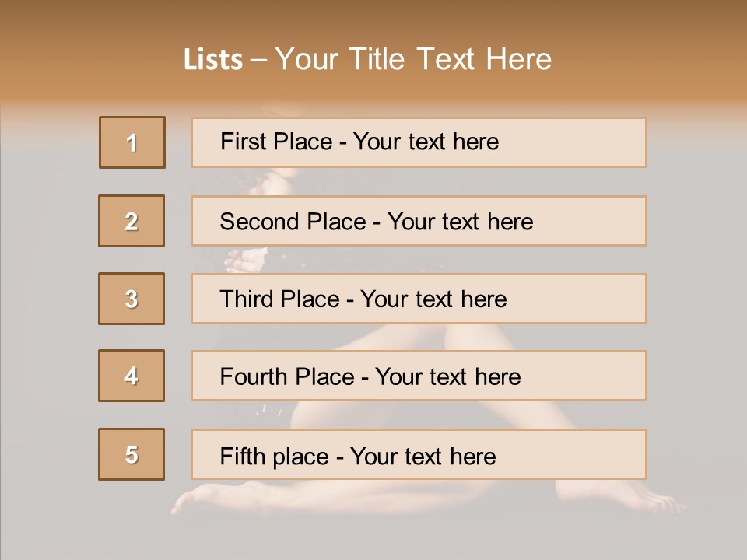
Task: Select the Second Place text box
Action: (x=419, y=221)
